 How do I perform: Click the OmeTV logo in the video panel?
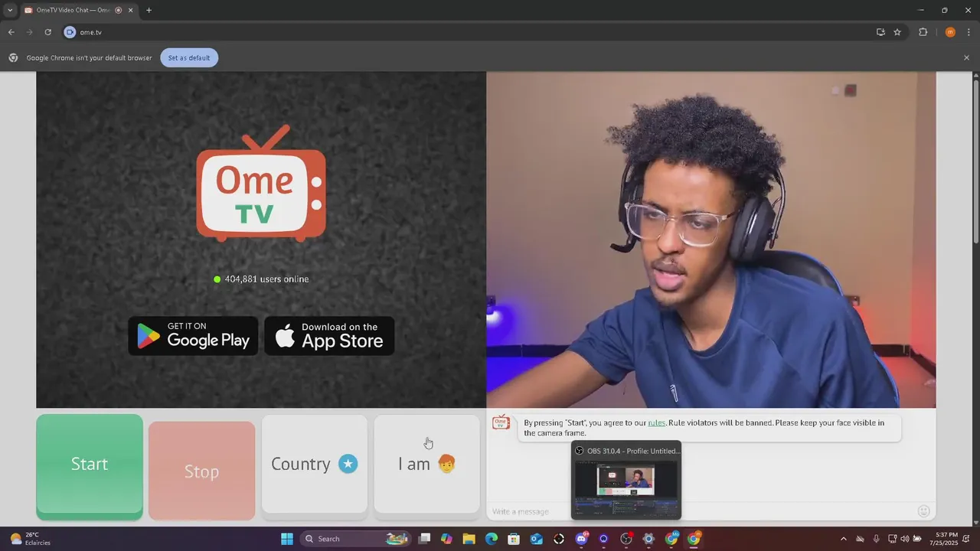click(261, 184)
